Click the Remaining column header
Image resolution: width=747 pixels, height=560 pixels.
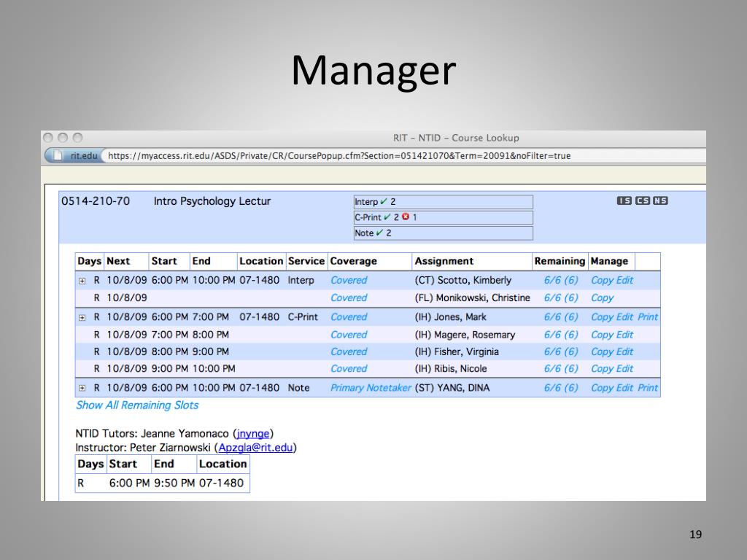(560, 261)
